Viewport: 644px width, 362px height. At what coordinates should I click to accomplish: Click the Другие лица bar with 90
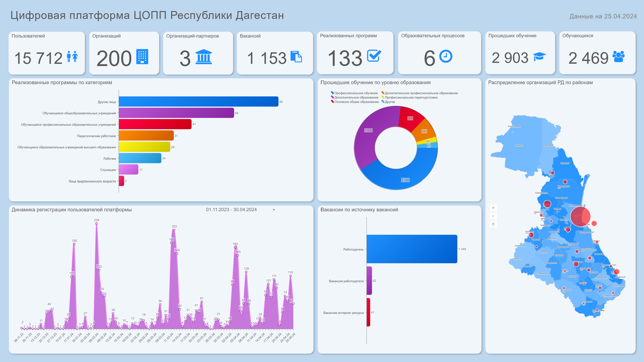point(199,101)
